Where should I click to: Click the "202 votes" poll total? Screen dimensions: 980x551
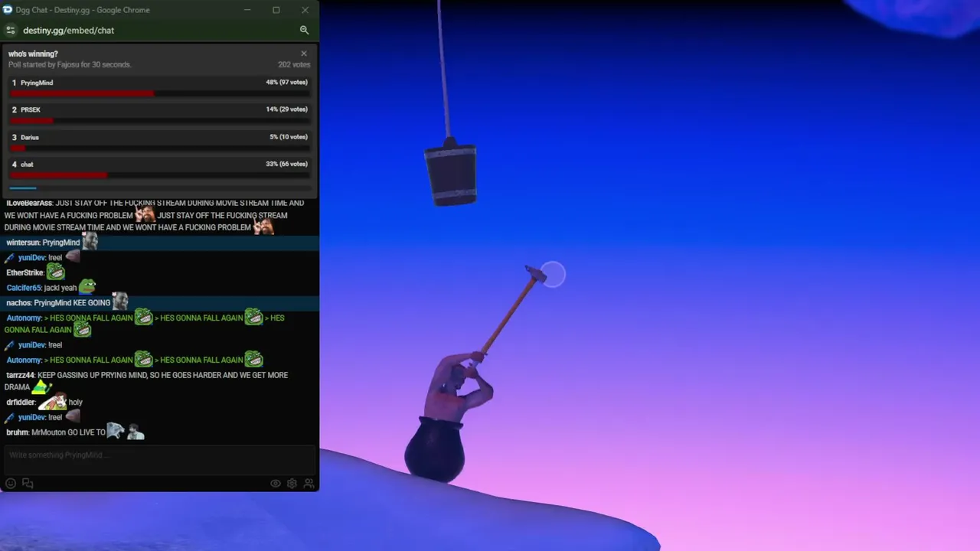coord(294,65)
